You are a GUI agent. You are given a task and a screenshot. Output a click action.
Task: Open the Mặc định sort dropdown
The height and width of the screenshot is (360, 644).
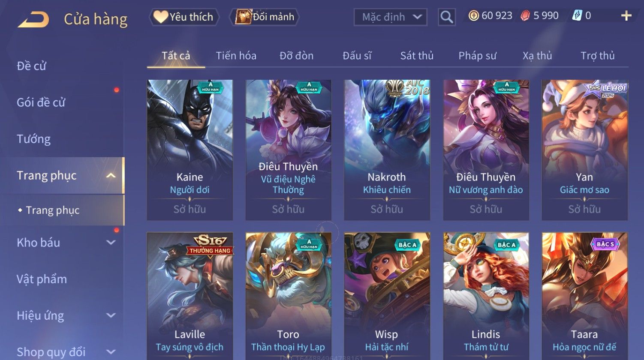391,17
